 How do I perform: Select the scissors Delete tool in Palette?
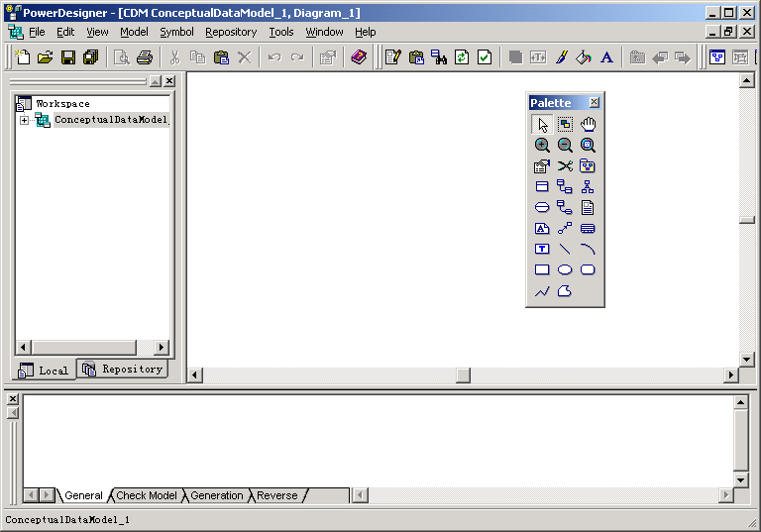[565, 166]
